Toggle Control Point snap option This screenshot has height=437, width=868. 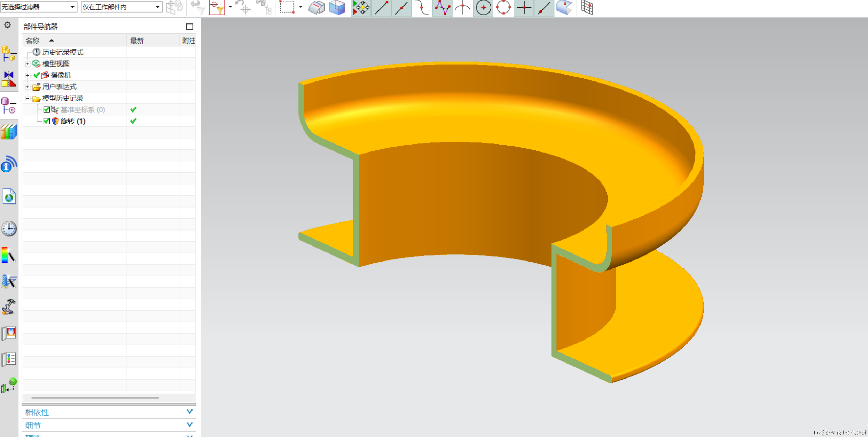pyautogui.click(x=422, y=8)
